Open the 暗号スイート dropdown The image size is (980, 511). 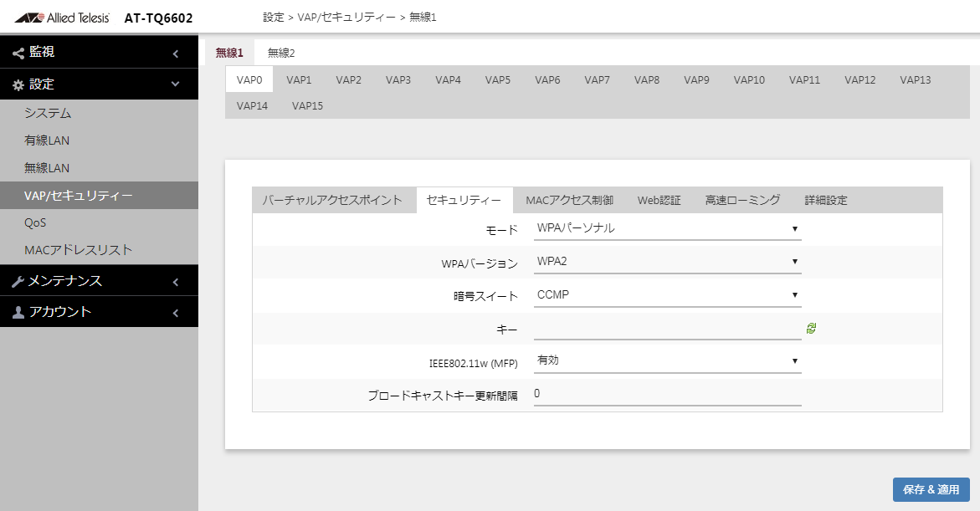(668, 295)
